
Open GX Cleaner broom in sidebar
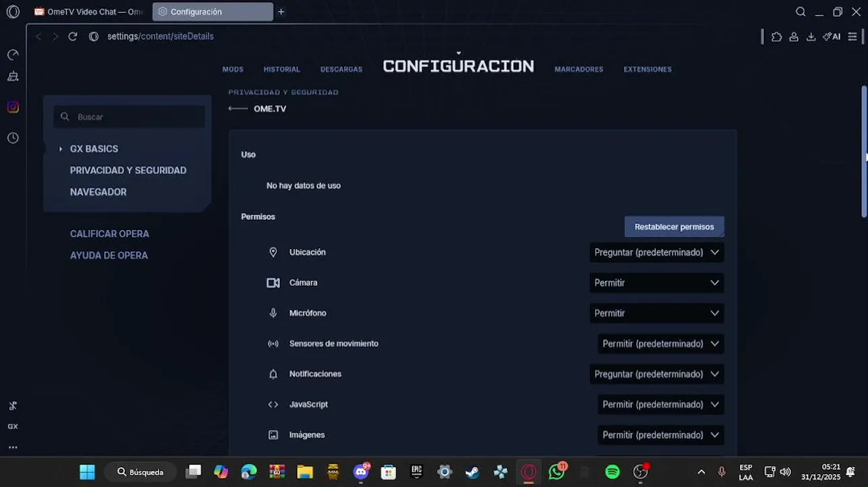(x=13, y=77)
